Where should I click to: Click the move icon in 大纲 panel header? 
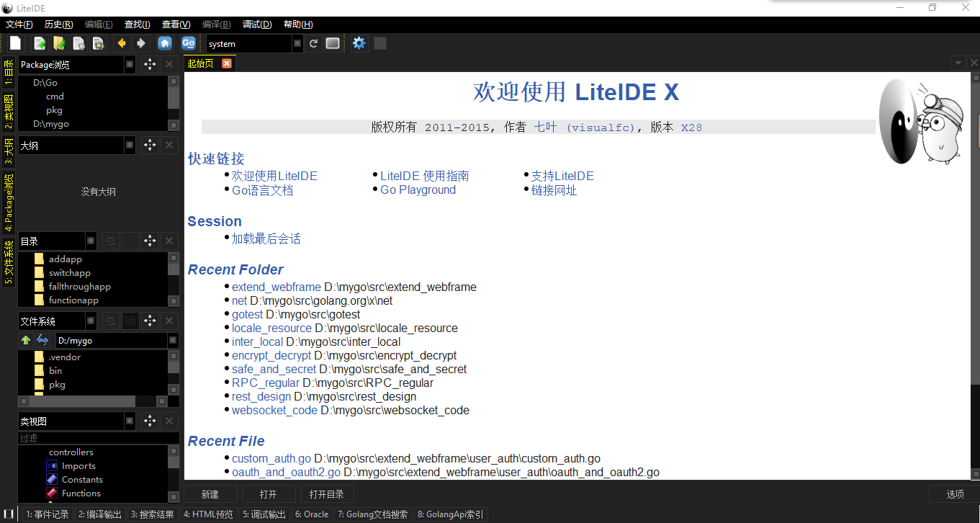[149, 146]
